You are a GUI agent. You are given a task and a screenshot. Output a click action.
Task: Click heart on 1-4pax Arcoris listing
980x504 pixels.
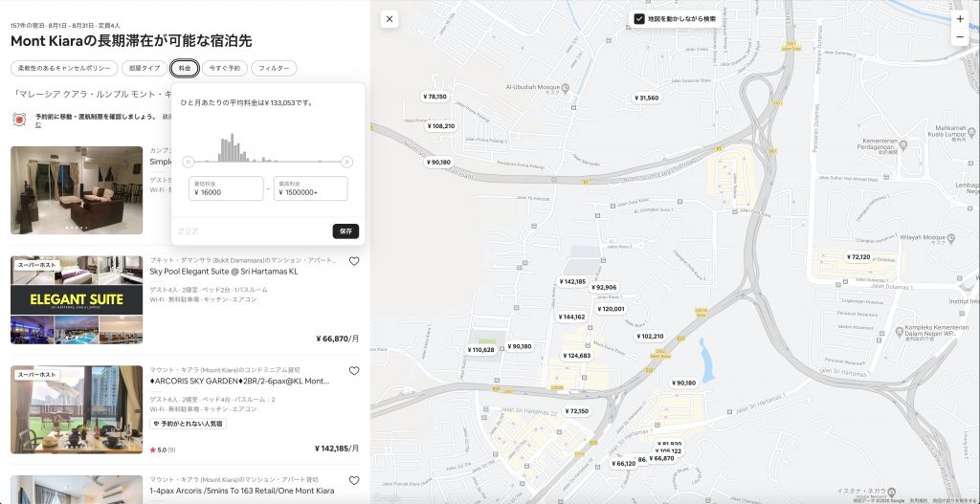354,480
